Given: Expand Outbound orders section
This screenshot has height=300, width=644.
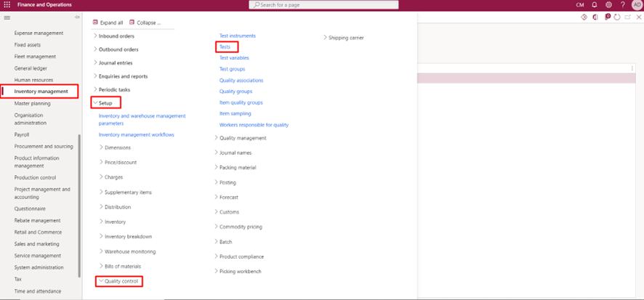Looking at the screenshot, I should click(116, 49).
